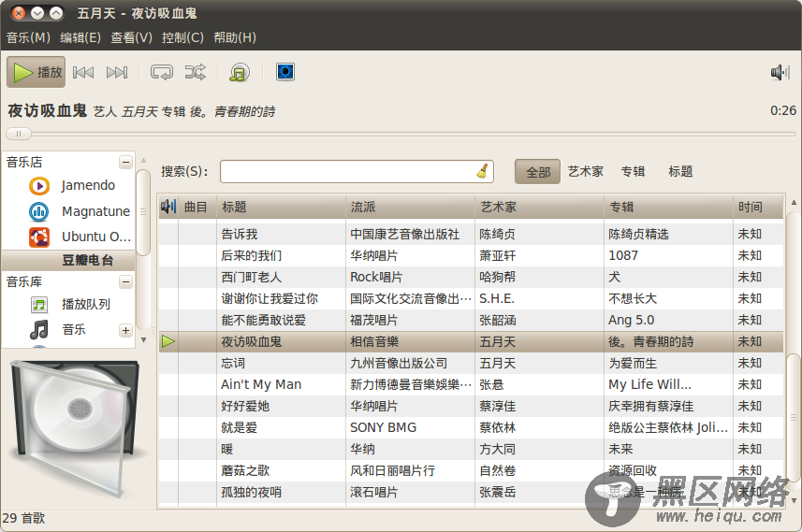Sort by 艺术家 column header
802x532 pixels.
click(540, 207)
